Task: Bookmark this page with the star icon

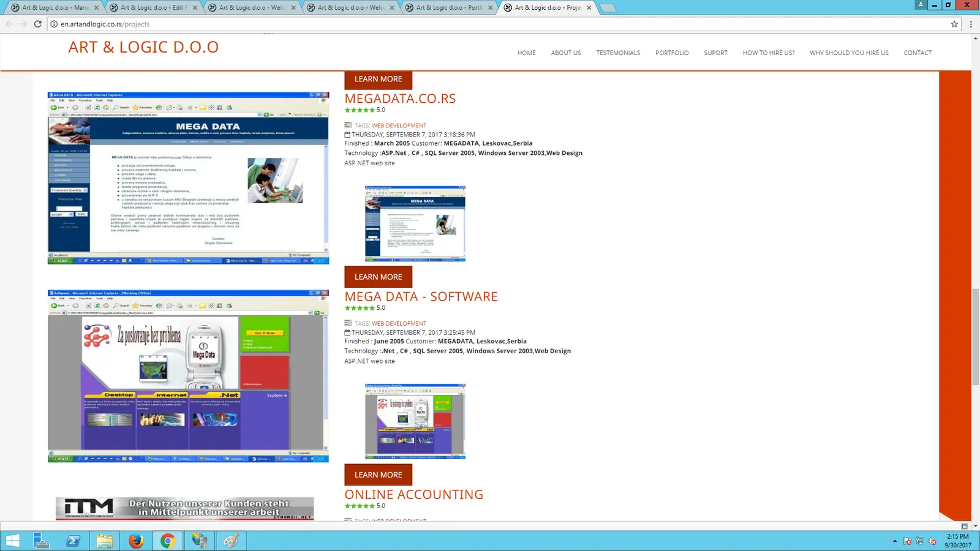Action: pos(954,24)
